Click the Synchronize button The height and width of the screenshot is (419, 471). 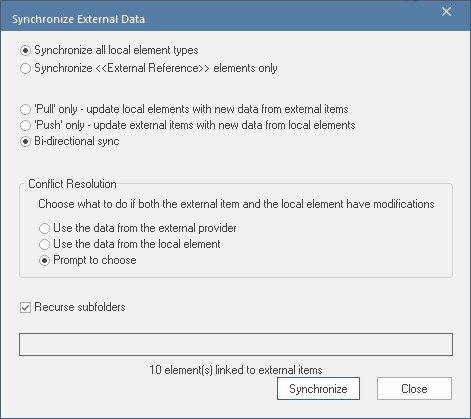[318, 389]
